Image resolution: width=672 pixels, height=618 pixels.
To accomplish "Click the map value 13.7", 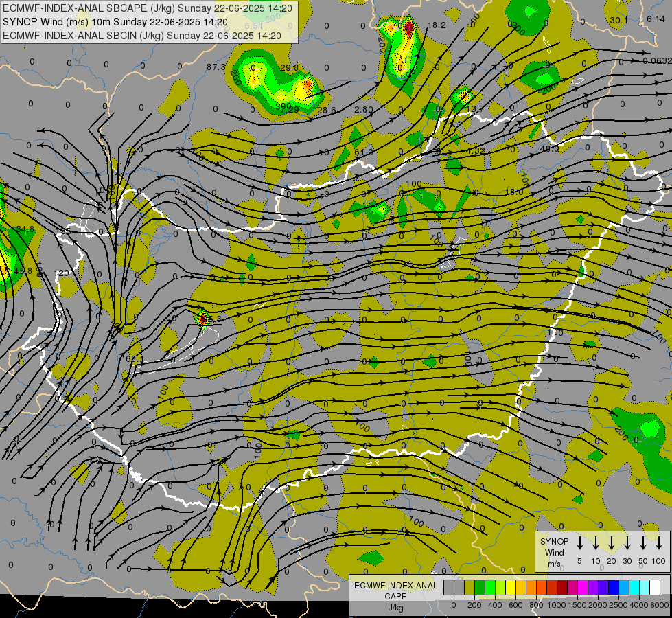I will 475,109.
